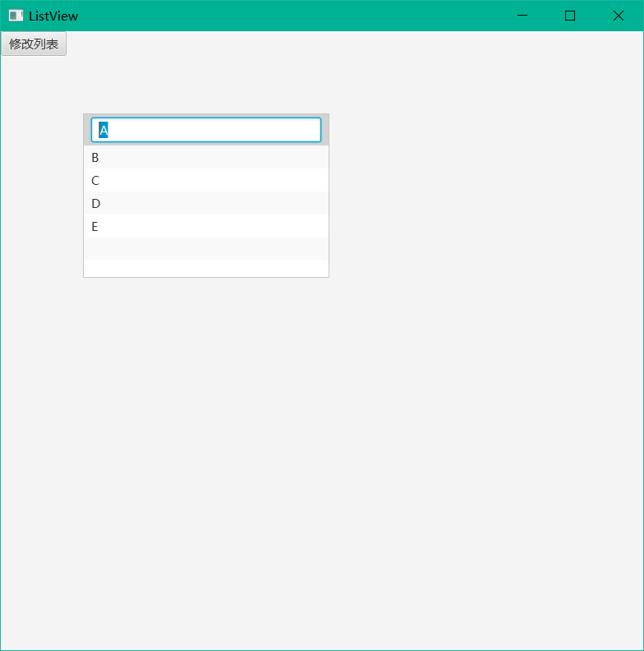Select list item C
The image size is (644, 651).
[x=206, y=180]
